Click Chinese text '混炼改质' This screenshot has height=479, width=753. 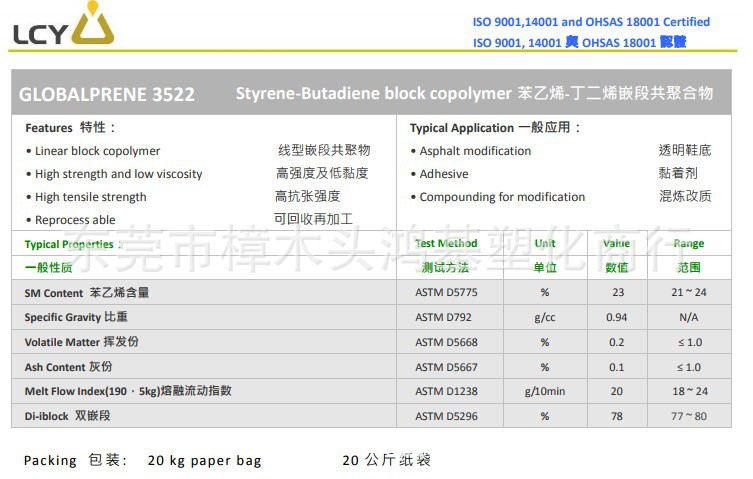pyautogui.click(x=685, y=196)
